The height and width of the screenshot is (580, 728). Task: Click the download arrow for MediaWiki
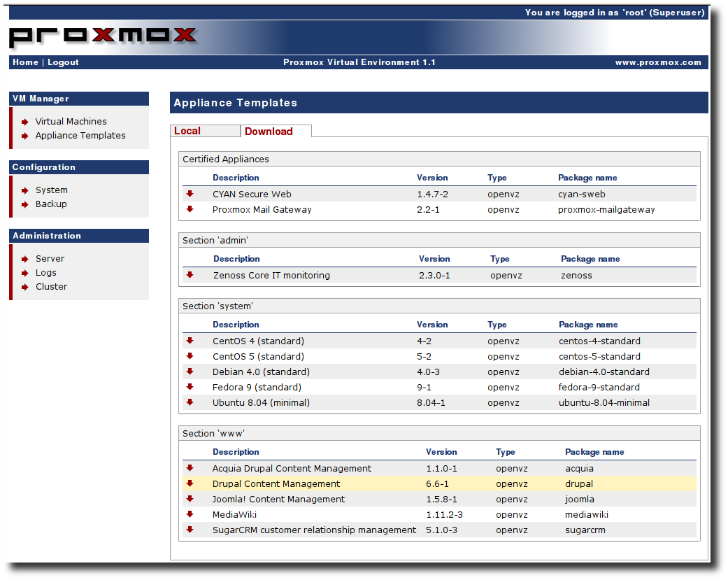190,514
